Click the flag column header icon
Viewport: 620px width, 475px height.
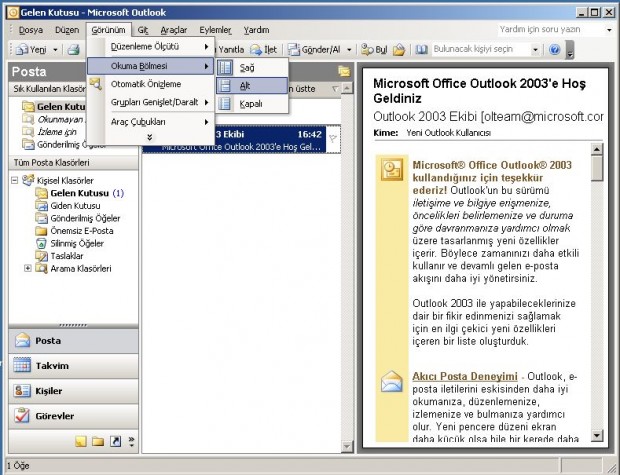335,89
